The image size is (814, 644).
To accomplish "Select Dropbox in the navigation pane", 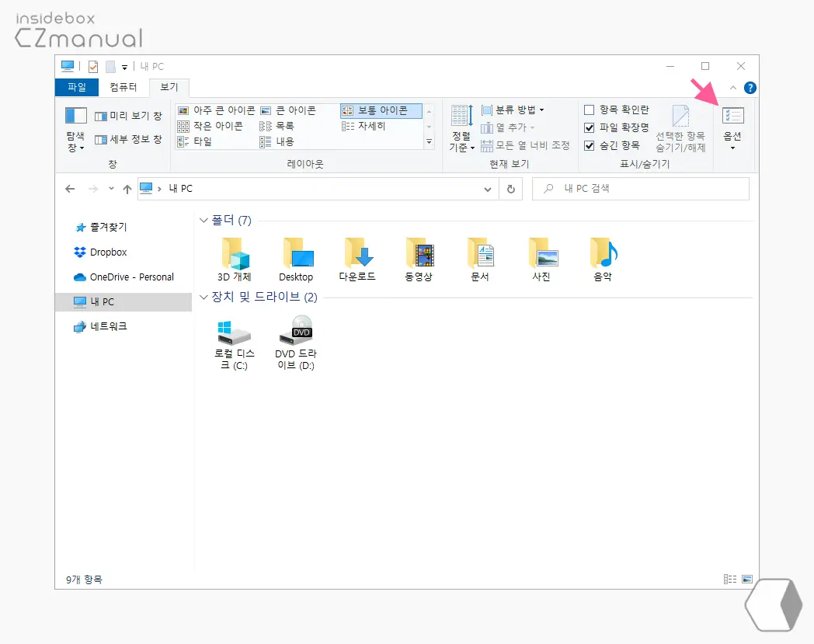I will (x=100, y=252).
